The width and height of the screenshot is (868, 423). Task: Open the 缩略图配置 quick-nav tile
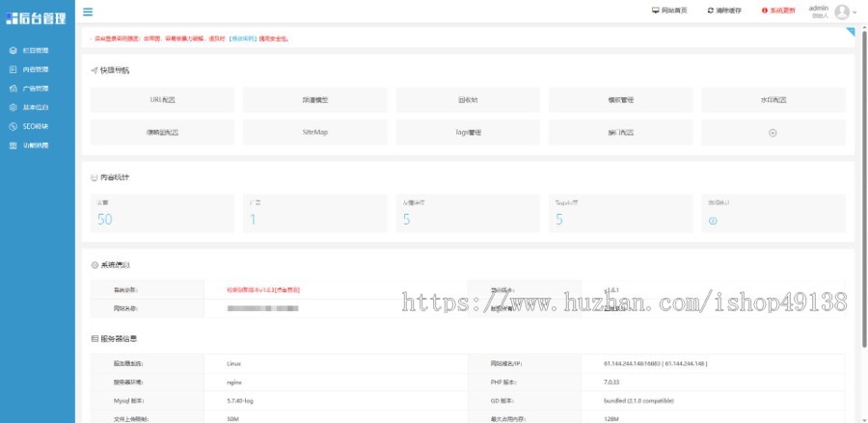pos(162,133)
